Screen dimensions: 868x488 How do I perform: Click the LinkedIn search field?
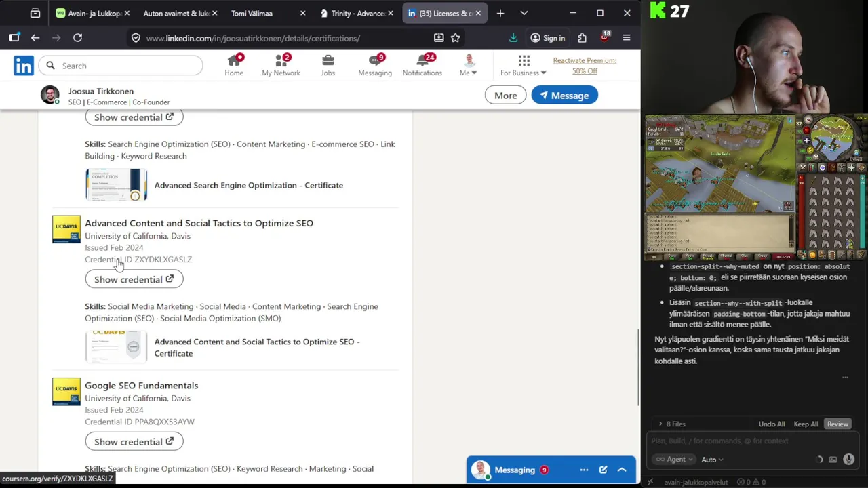(x=121, y=66)
